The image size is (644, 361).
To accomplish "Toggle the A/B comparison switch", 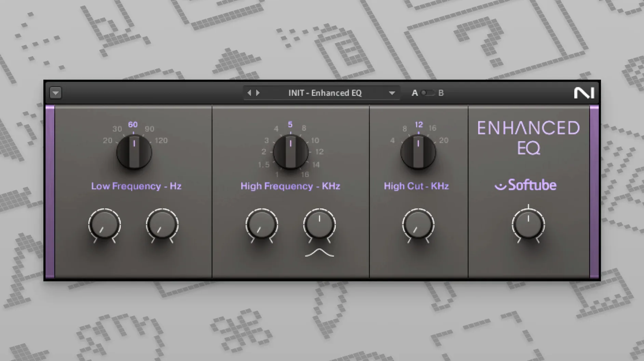I will point(427,93).
